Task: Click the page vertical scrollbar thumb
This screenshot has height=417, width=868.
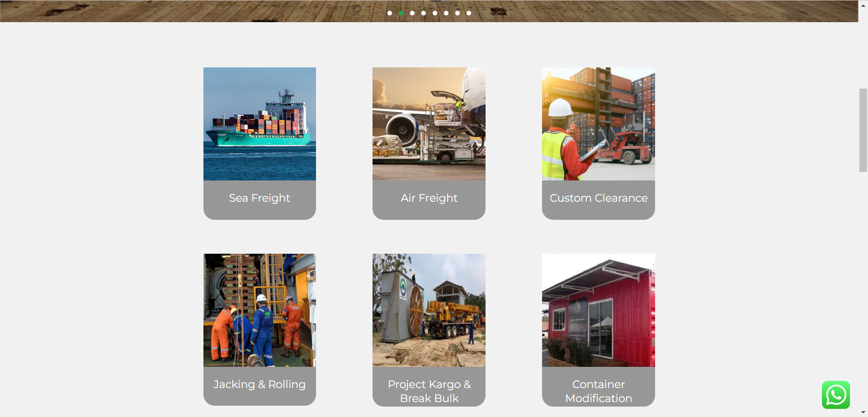Action: (863, 130)
